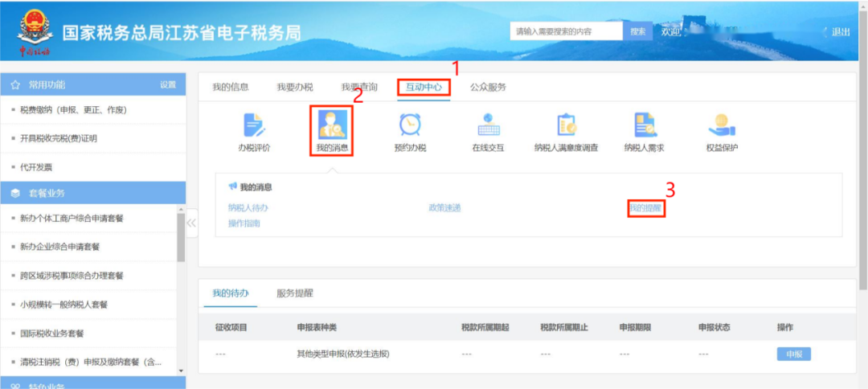Viewport: 868px width, 389px height.
Task: Focus the search input field
Action: 567,31
